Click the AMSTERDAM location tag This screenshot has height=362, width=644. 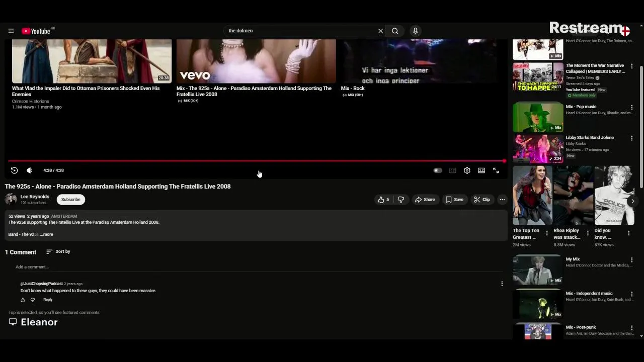click(x=64, y=216)
